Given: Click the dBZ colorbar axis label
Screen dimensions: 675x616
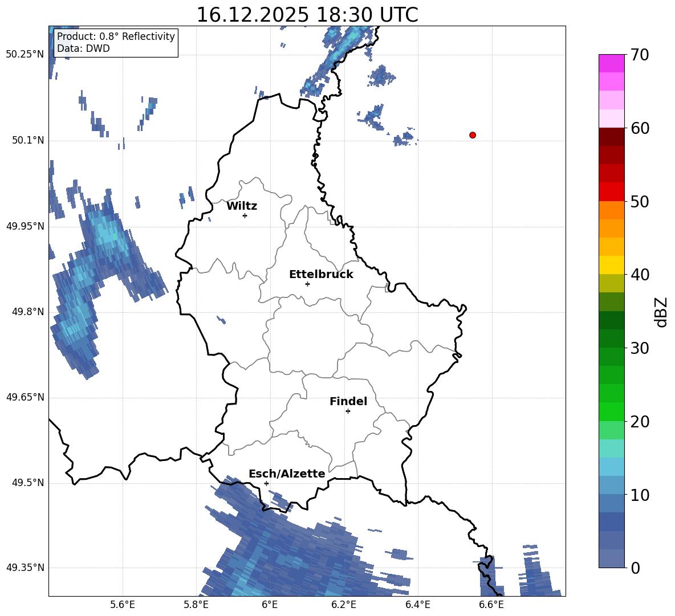Looking at the screenshot, I should 662,312.
